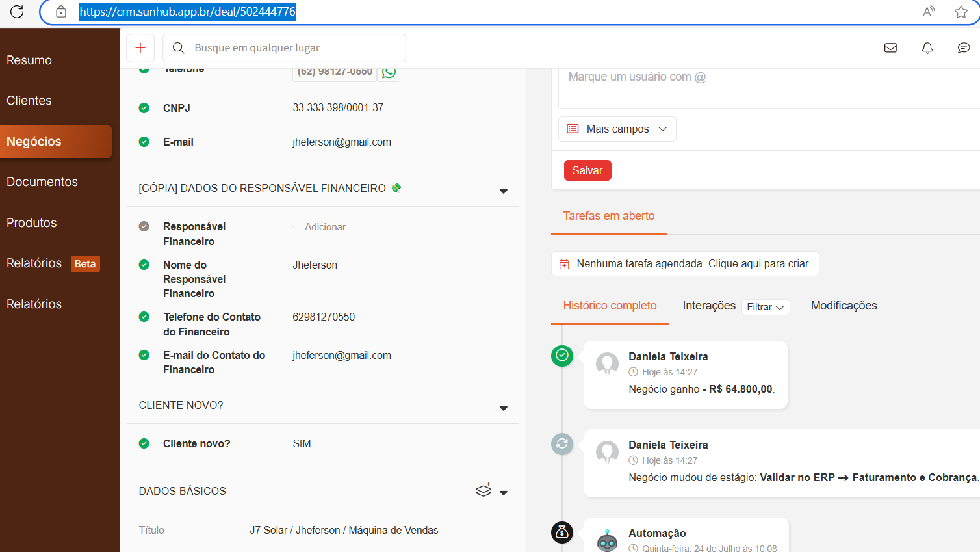Click the green check beside Cliente novo?
Screen dimensions: 980x552
[144, 443]
